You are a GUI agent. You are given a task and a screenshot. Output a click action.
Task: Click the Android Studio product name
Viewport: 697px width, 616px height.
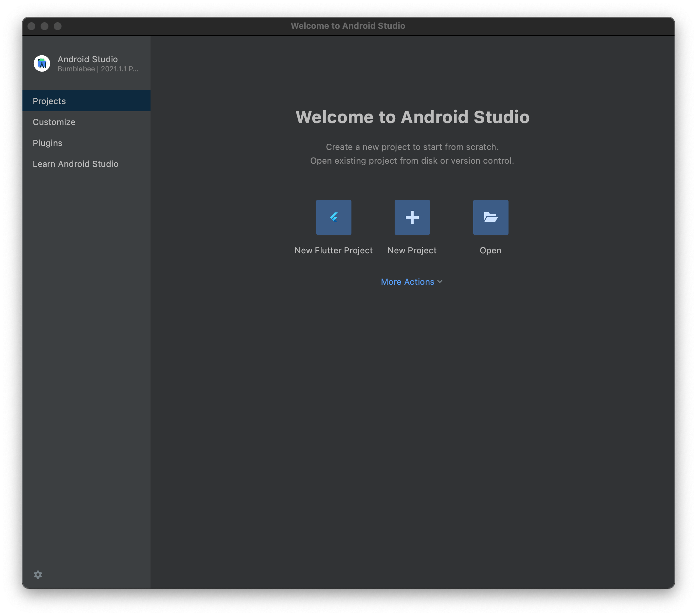(88, 59)
